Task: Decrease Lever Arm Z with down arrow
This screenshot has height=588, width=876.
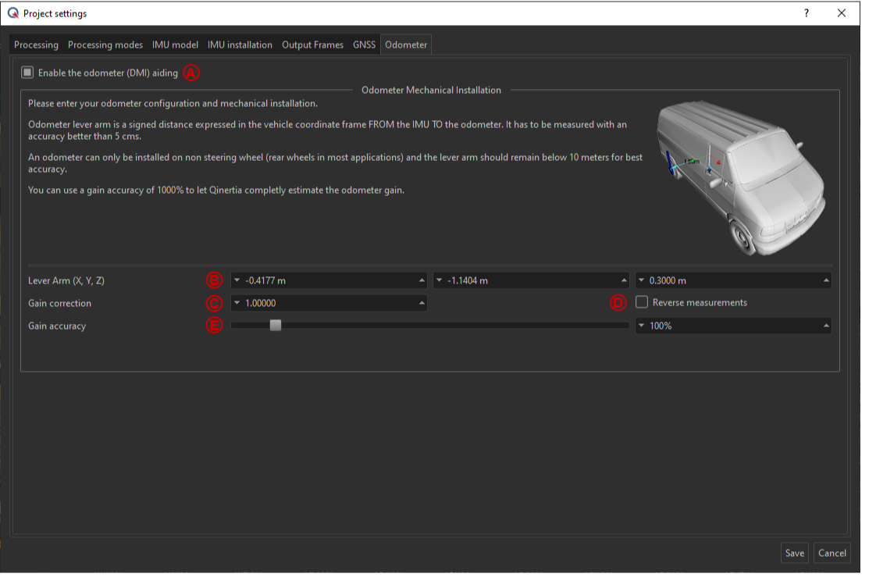Action: pos(641,280)
